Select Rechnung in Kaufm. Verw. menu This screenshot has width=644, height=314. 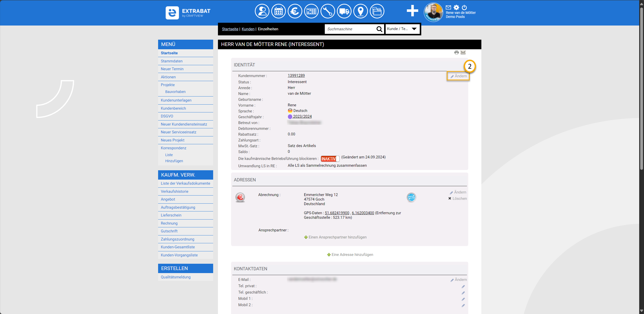point(169,223)
